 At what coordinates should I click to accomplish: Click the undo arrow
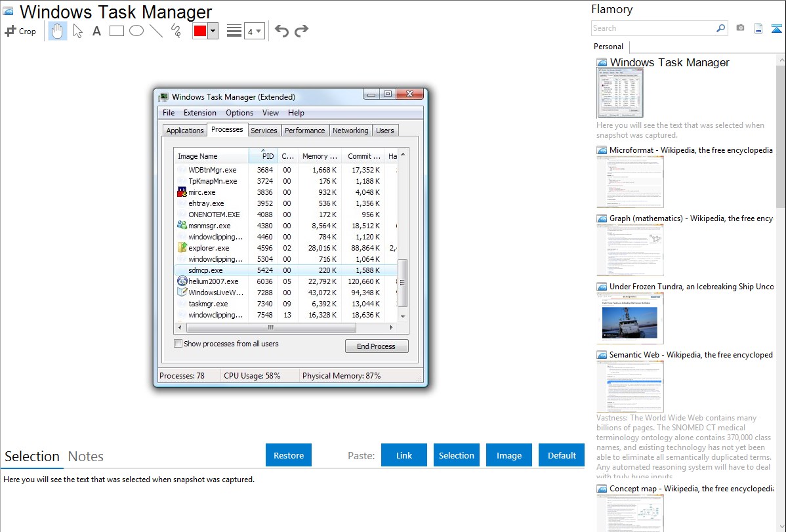coord(281,31)
